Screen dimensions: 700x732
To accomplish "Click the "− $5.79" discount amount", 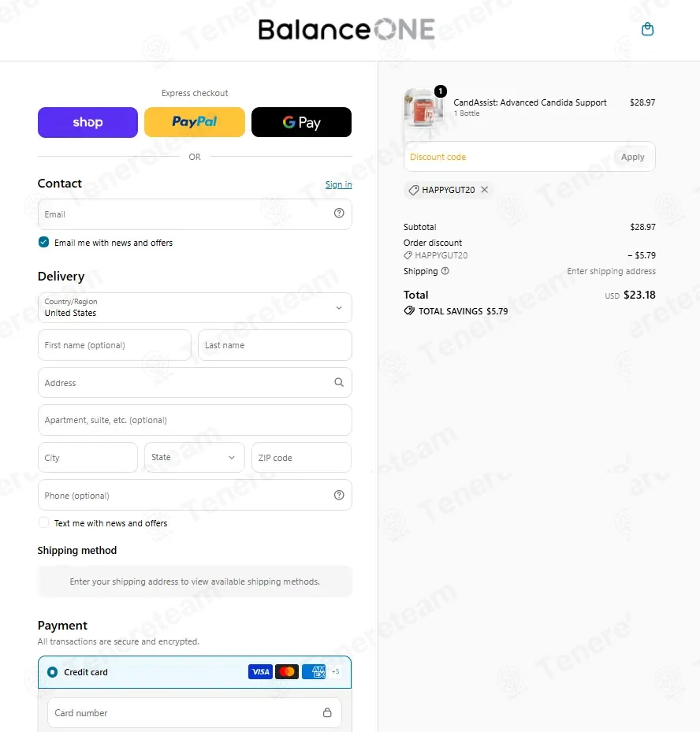I will [x=642, y=255].
